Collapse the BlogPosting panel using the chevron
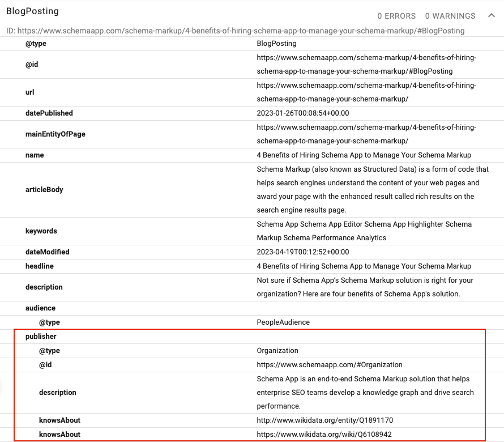Screen dimensions: 504x442 [x=492, y=16]
